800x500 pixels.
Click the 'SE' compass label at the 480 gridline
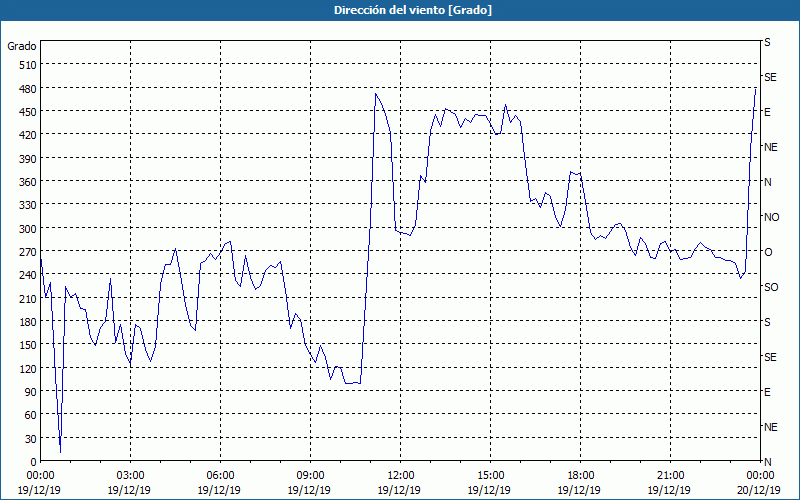(x=770, y=78)
